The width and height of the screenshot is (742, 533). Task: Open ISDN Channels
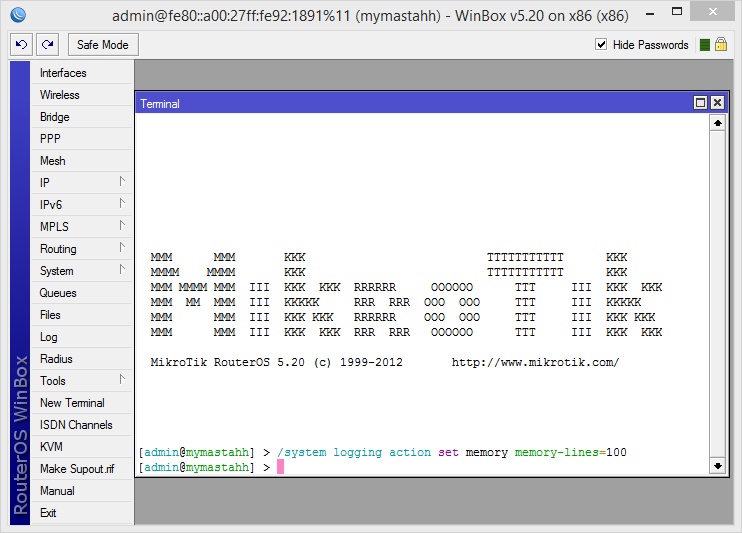[x=82, y=425]
